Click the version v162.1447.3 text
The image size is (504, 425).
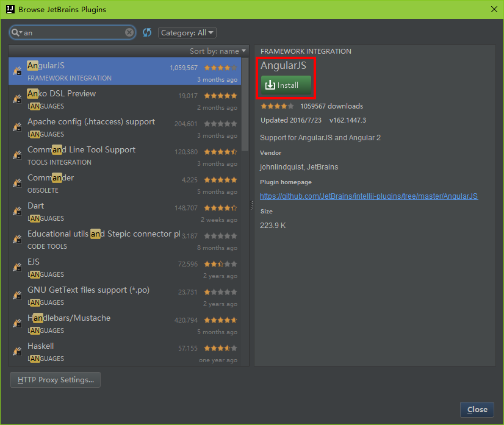tap(347, 120)
